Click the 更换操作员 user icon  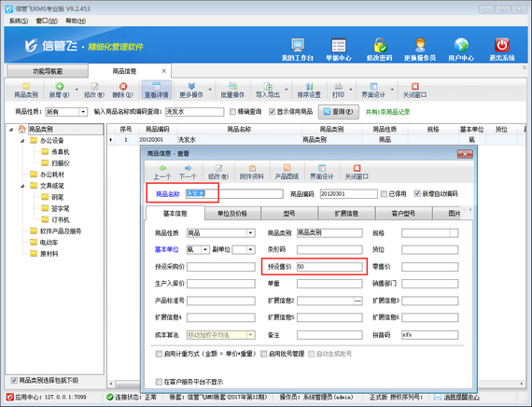pos(420,45)
